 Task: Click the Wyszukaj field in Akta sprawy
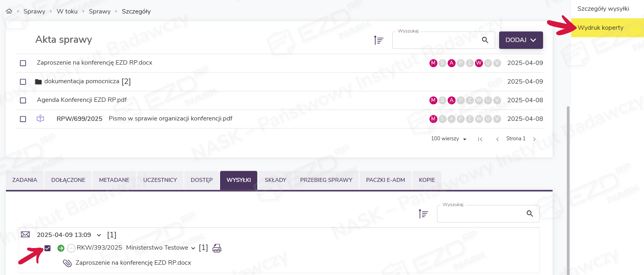(x=435, y=40)
